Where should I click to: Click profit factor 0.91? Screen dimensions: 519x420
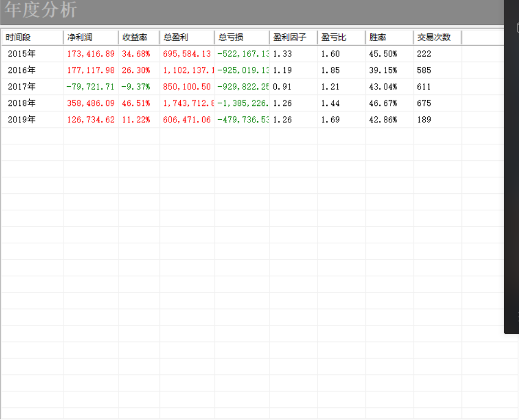[282, 87]
